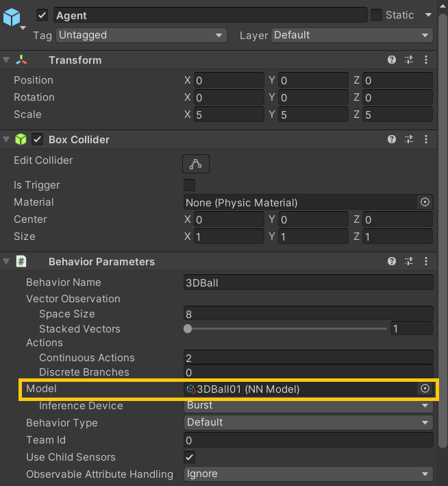Open Transform more options menu
Viewport: 448px width, 486px height.
(426, 60)
